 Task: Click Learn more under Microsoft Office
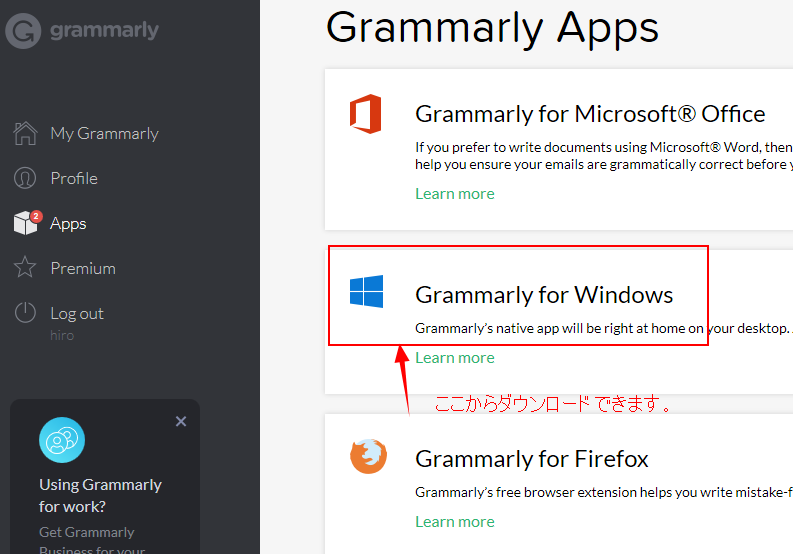coord(455,194)
